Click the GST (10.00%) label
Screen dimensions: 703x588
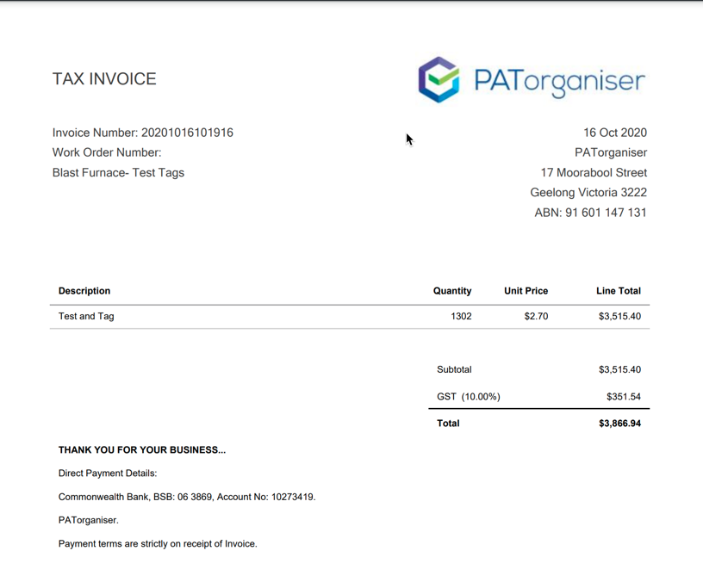[469, 397]
